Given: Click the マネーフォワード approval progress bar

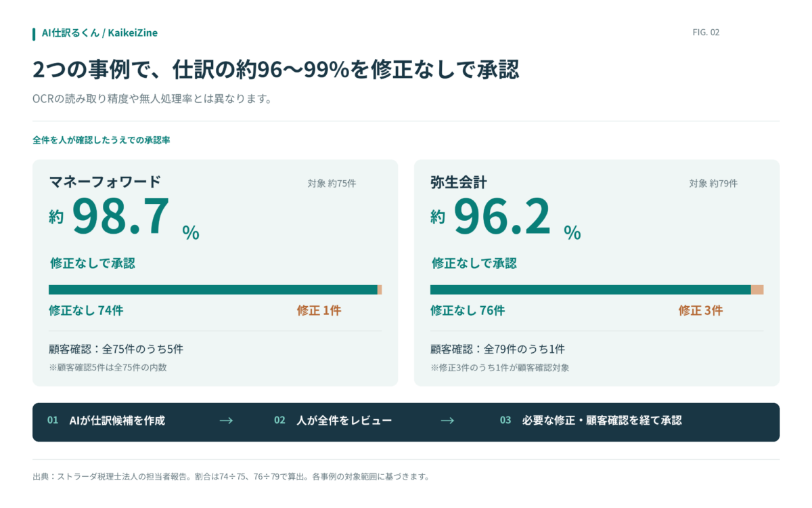Looking at the screenshot, I should (x=215, y=290).
